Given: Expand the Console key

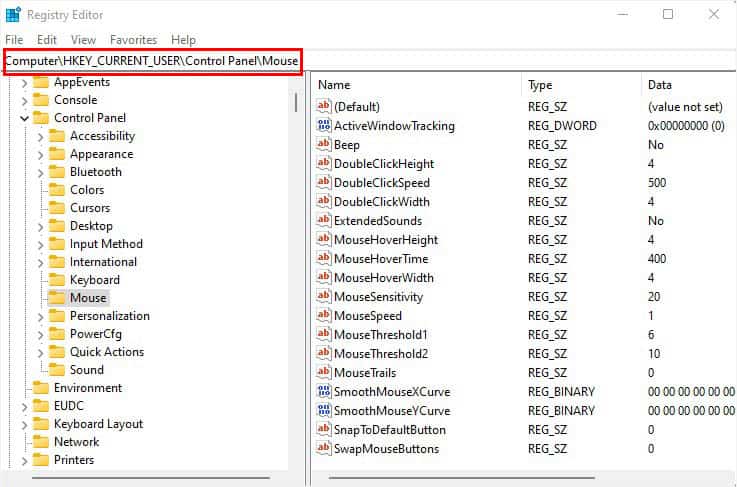Looking at the screenshot, I should (x=24, y=101).
